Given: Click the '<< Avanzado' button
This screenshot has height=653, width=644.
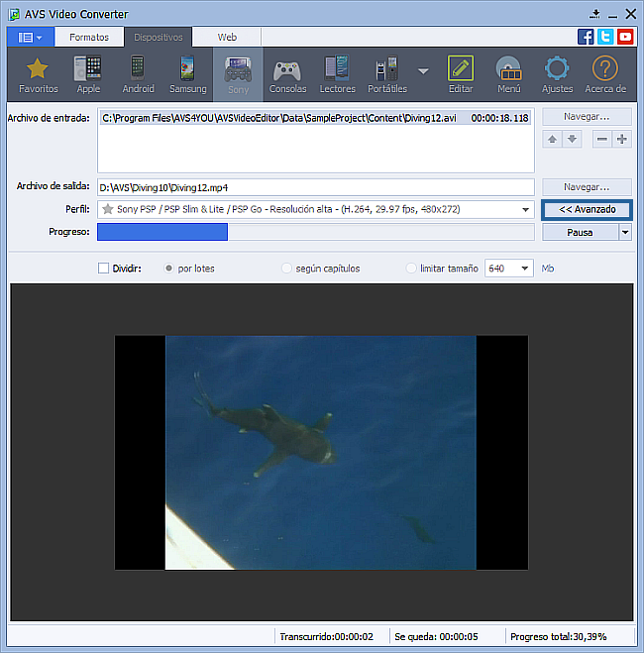Looking at the screenshot, I should [x=587, y=210].
